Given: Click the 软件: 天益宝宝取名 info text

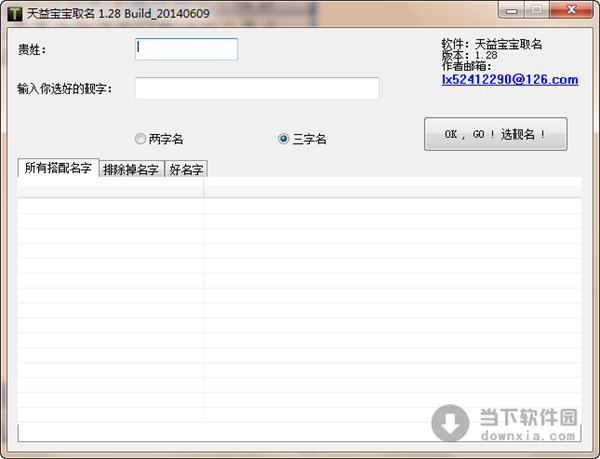Looking at the screenshot, I should click(x=492, y=44).
